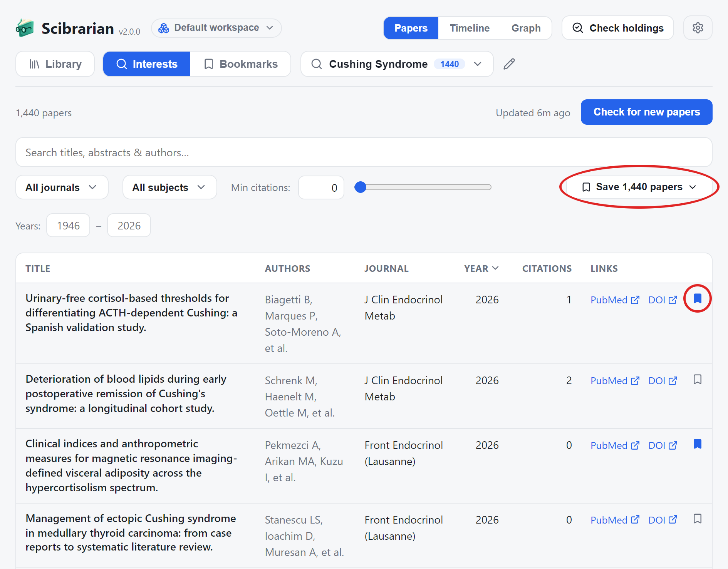Click the Scibrarian logo icon
This screenshot has height=569, width=728.
point(25,28)
